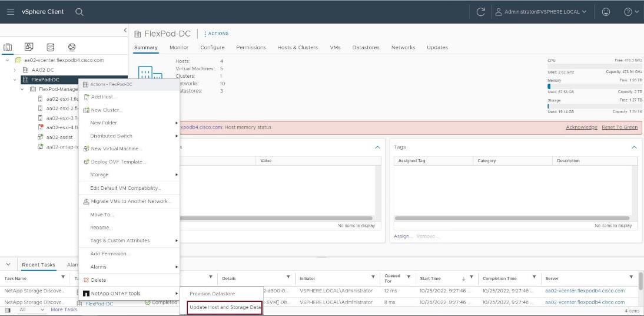Filter the Initiator column
Screen dimensions: 644x316
point(373,277)
